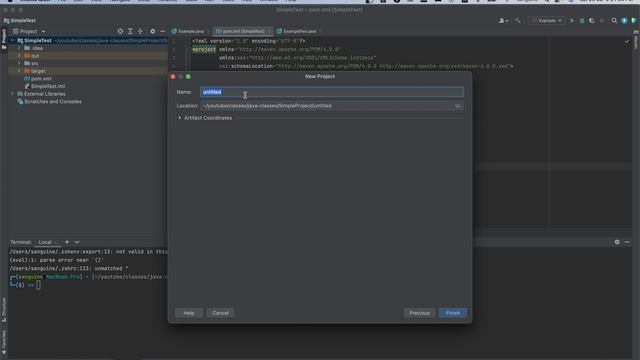
Task: Click the terminal prompt input line
Action: coord(39,285)
